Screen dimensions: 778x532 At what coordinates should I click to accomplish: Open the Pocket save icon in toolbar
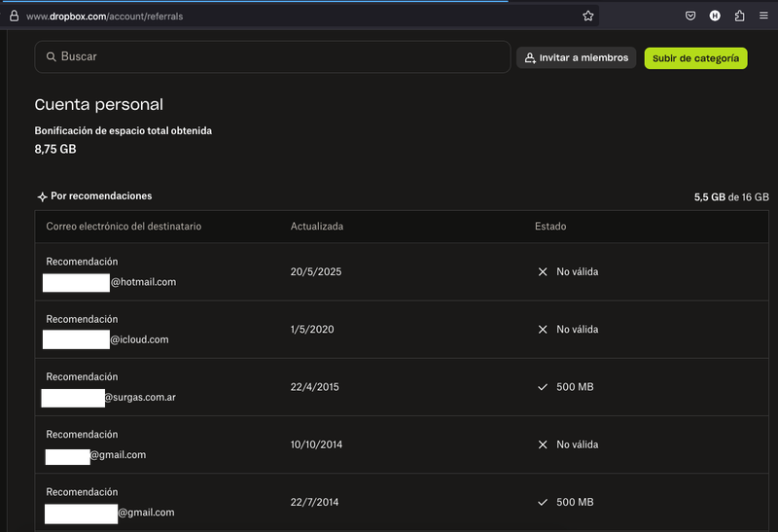(690, 16)
